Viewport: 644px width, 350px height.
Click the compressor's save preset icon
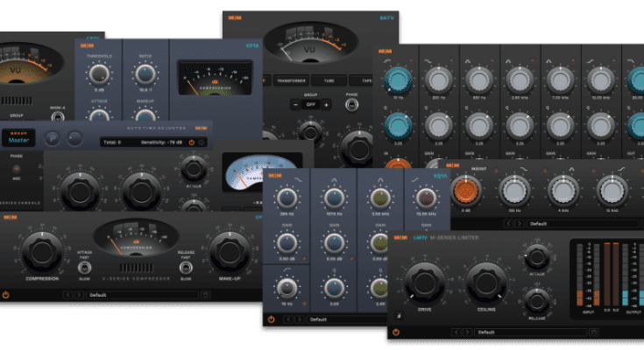click(204, 295)
